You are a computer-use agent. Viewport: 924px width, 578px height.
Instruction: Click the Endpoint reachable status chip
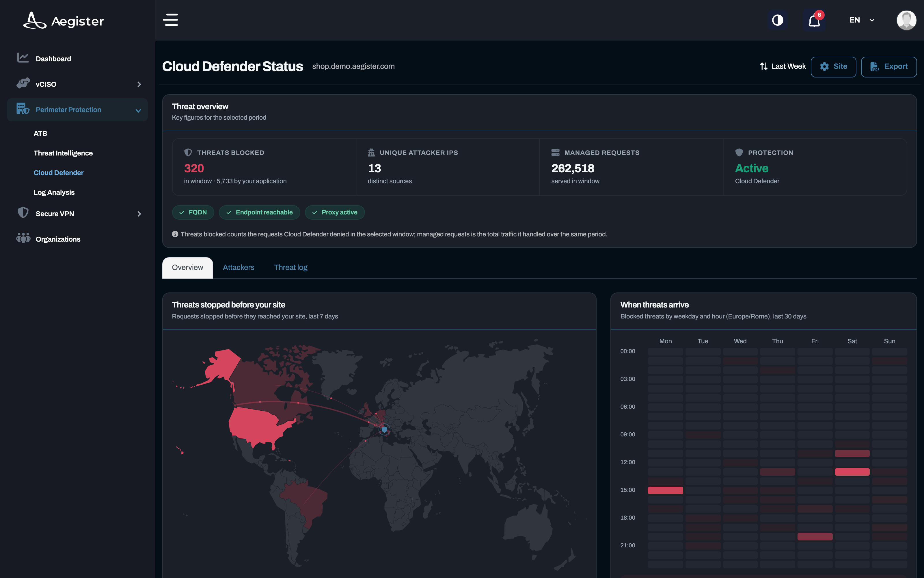point(259,212)
